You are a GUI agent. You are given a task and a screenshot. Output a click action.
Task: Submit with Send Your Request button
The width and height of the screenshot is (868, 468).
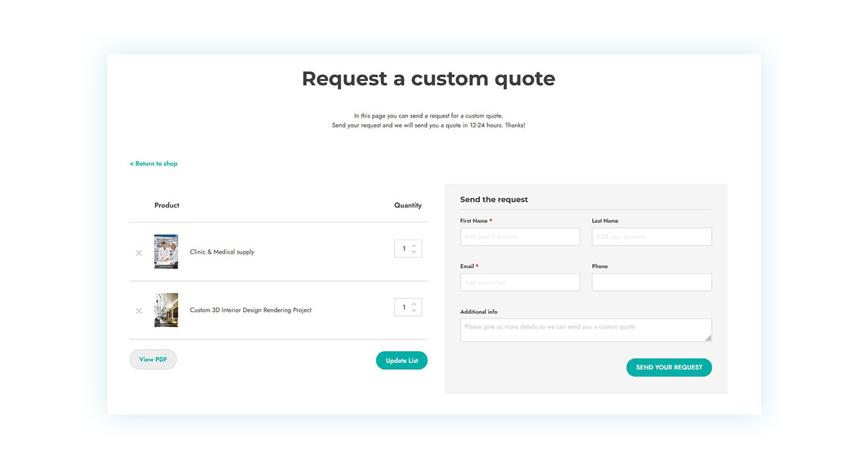pos(668,367)
